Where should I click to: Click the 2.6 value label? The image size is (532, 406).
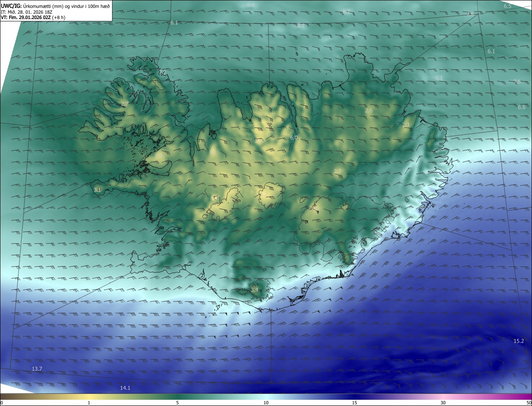coord(369,110)
